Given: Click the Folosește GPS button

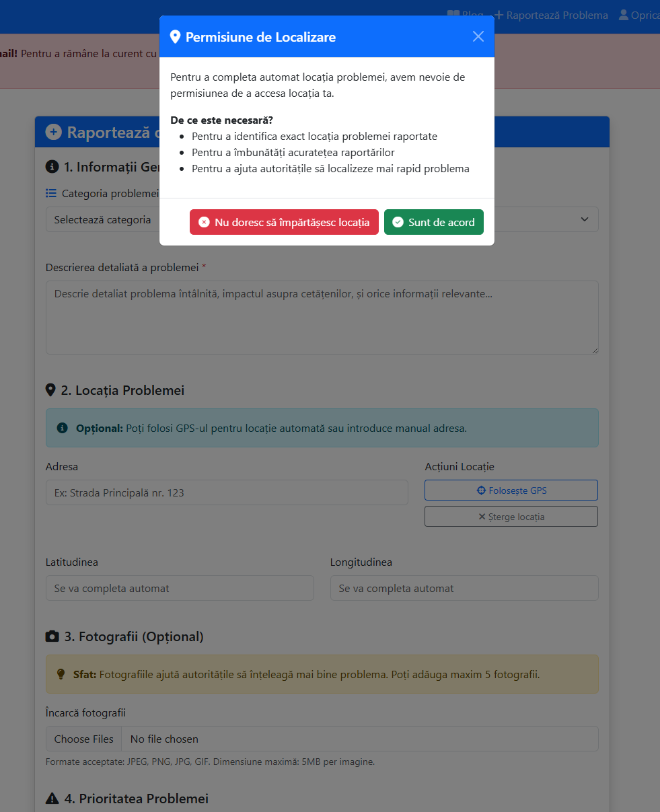Looking at the screenshot, I should [511, 490].
